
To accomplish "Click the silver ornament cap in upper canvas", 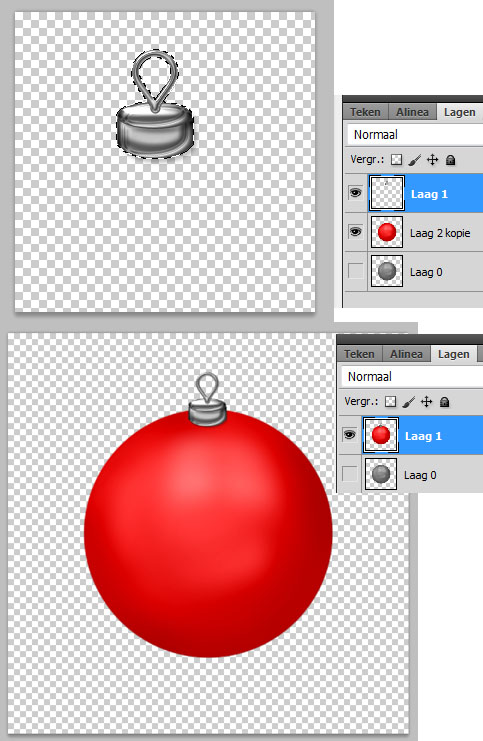I will click(155, 131).
